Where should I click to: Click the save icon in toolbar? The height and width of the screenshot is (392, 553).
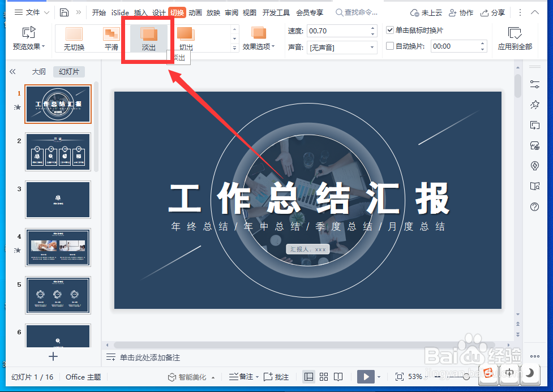click(64, 12)
